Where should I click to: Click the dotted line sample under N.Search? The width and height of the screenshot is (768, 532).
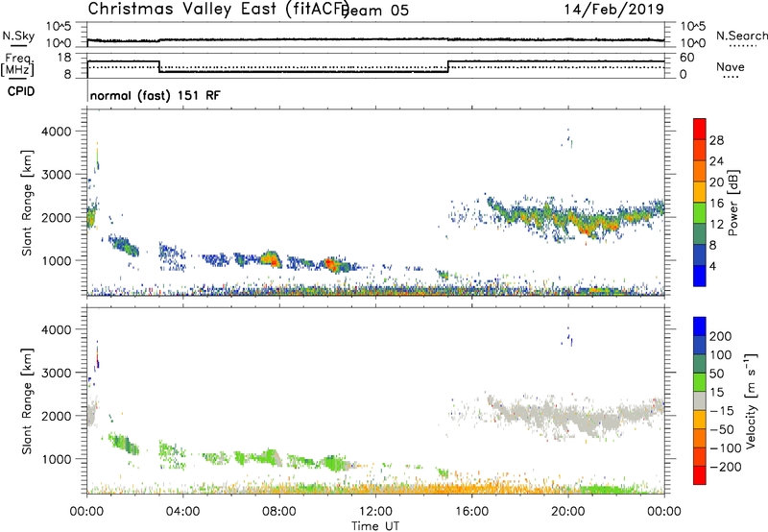(742, 46)
